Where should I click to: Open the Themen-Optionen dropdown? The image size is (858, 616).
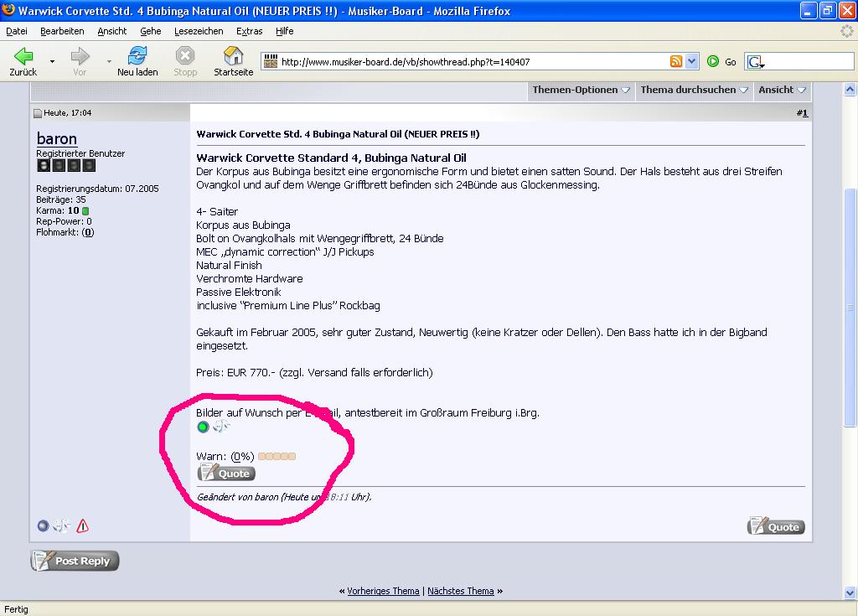coord(581,90)
